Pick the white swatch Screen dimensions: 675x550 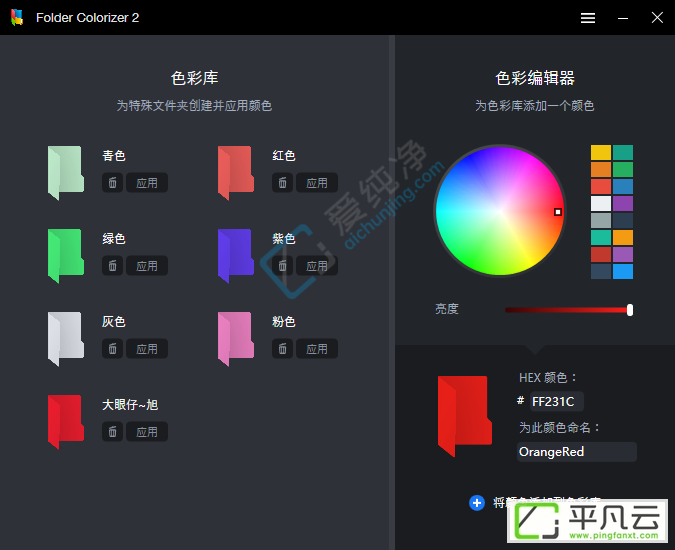pos(601,203)
